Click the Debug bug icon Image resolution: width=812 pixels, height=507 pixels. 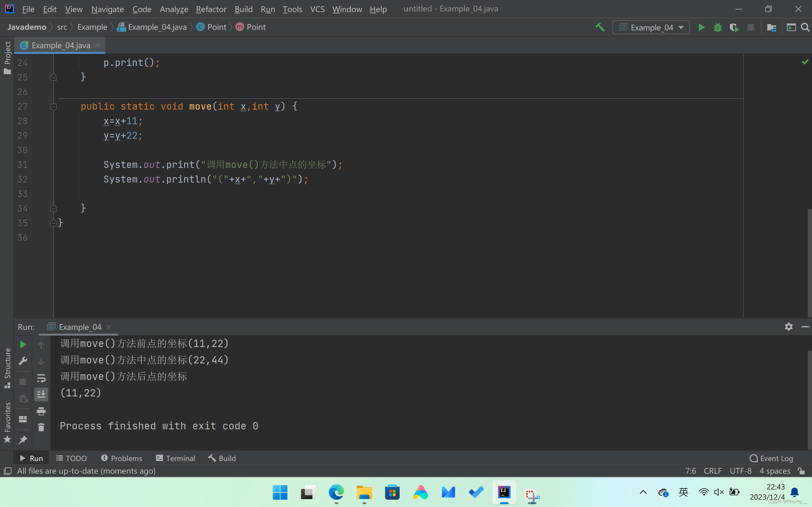pyautogui.click(x=717, y=27)
